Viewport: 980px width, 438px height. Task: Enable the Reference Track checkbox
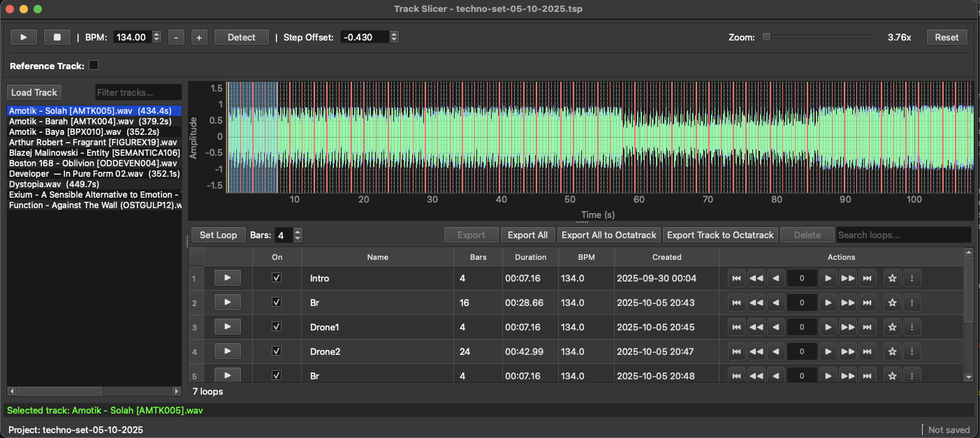pyautogui.click(x=94, y=64)
